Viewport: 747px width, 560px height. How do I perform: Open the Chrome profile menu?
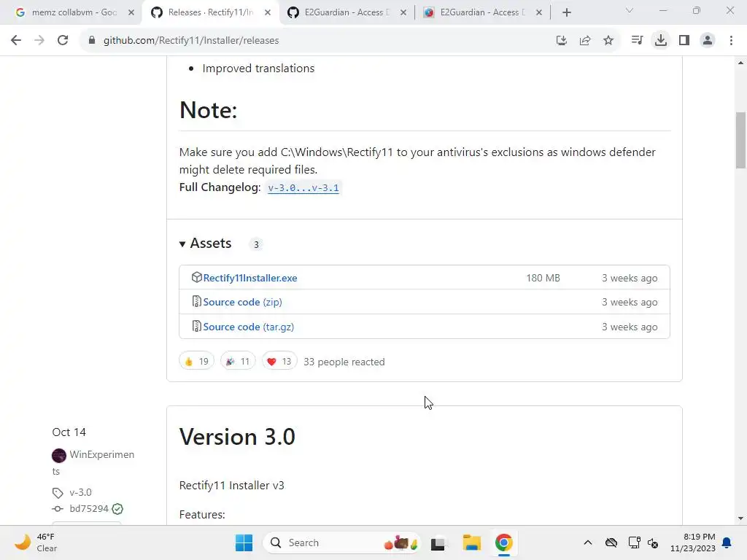coord(708,41)
